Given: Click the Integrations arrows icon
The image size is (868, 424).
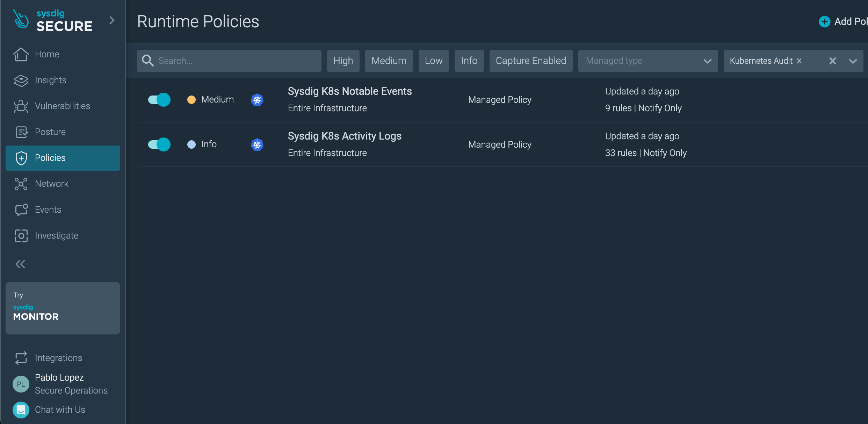Looking at the screenshot, I should tap(21, 358).
